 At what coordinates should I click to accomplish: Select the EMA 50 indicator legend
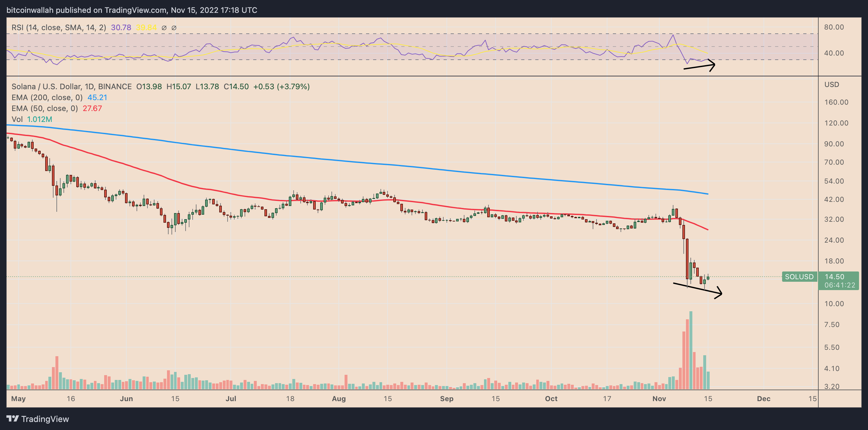tap(45, 108)
